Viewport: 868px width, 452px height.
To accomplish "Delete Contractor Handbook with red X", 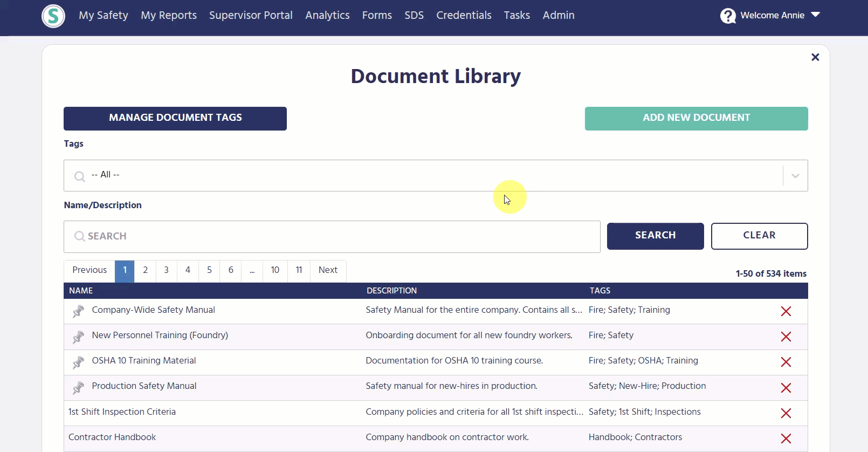I will (x=786, y=439).
